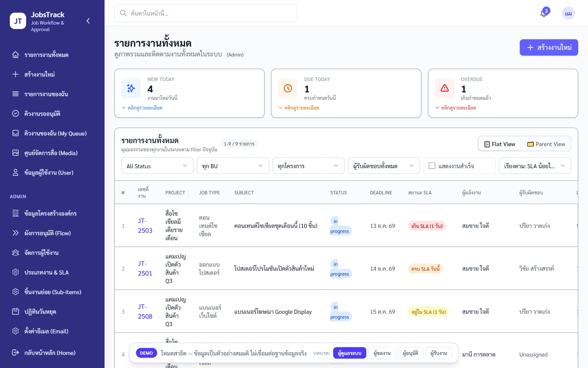This screenshot has height=368, width=588.
Task: Click the plus icon beside สร้างงานใหม่ in sidebar
Action: 16,74
